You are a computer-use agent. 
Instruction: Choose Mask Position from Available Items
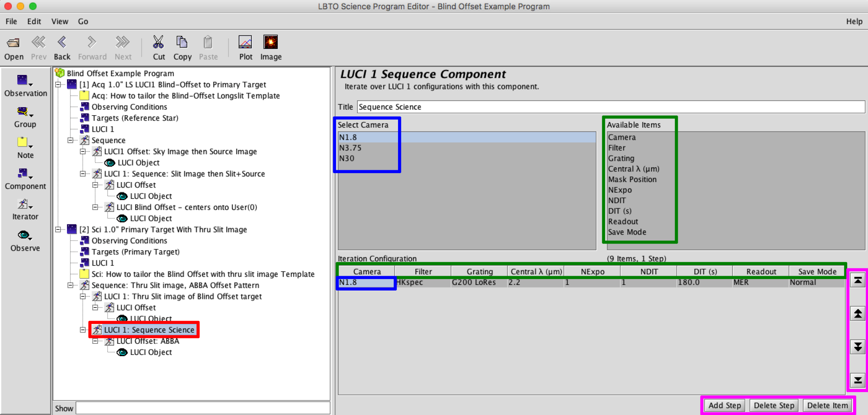pyautogui.click(x=632, y=180)
